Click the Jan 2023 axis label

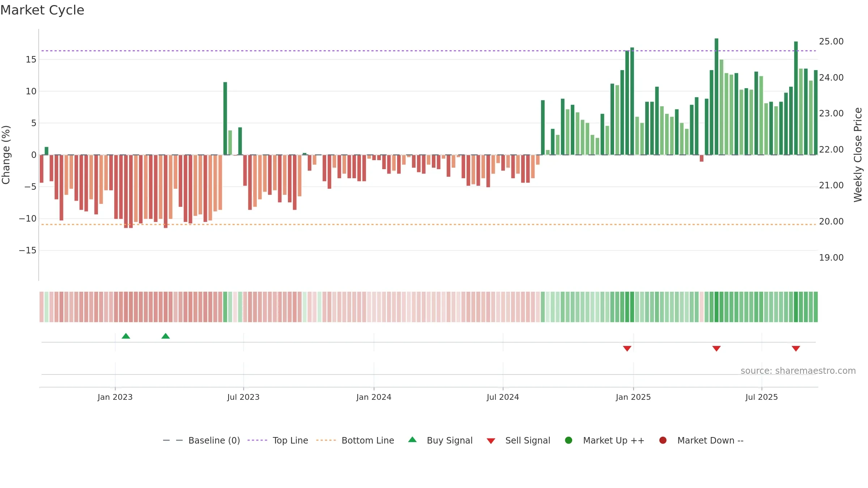(115, 397)
